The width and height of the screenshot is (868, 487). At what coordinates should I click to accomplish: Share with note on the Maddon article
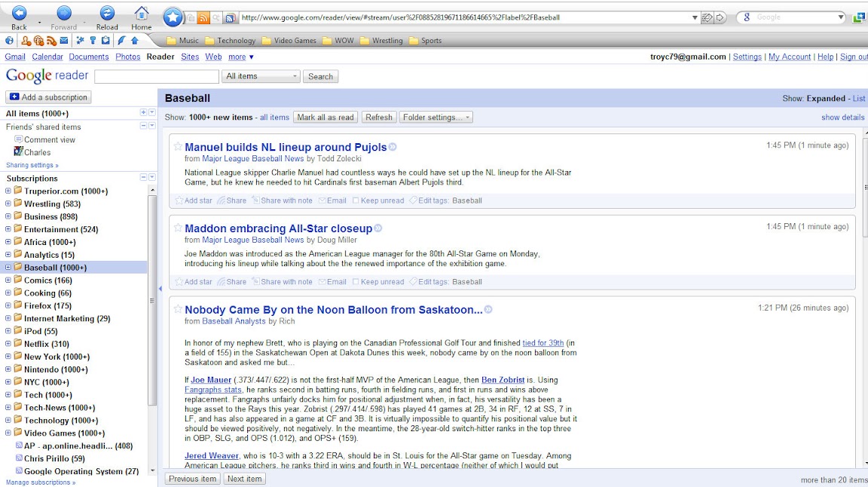282,281
